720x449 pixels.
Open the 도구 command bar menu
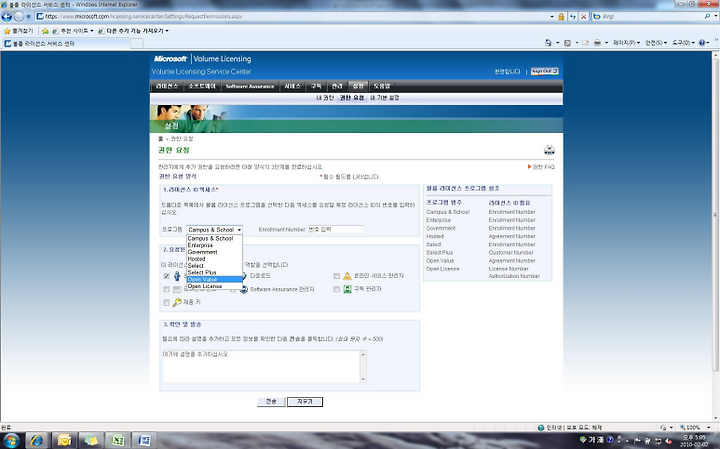[x=684, y=43]
